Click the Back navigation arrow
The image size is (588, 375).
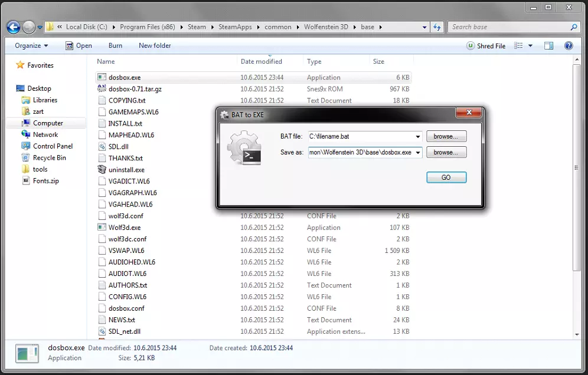click(14, 27)
